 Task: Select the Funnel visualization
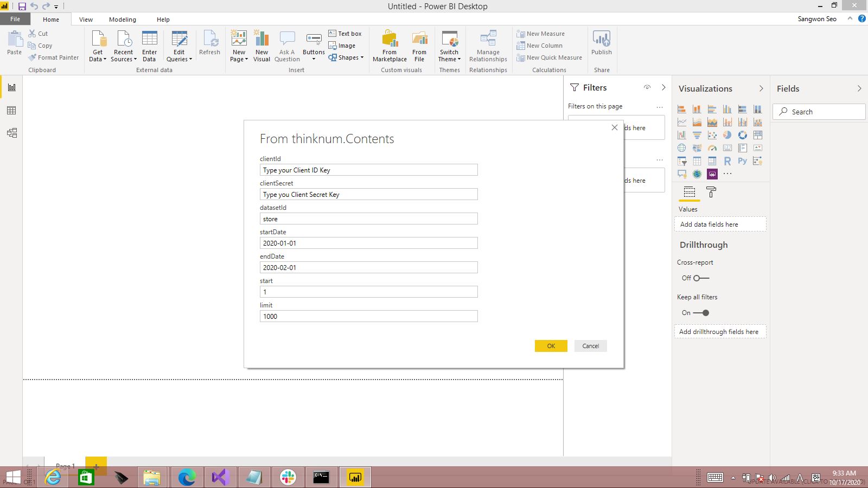point(697,135)
